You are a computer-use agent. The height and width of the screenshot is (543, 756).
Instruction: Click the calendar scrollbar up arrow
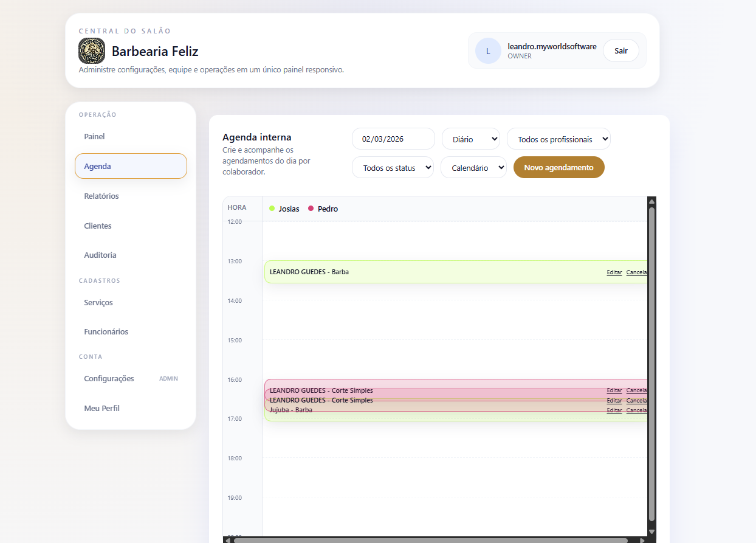tap(651, 202)
